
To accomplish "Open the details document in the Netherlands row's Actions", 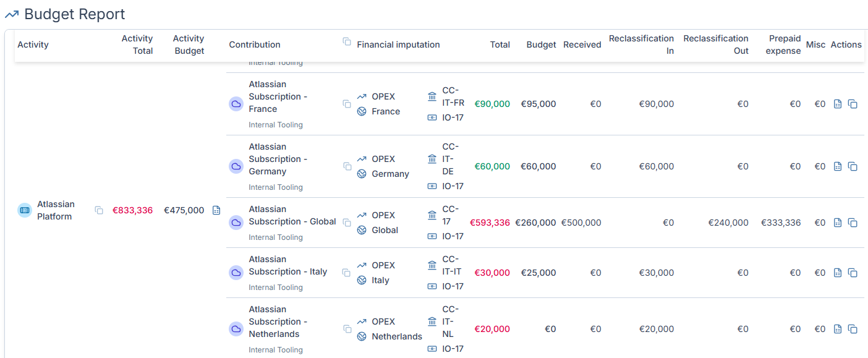I will pyautogui.click(x=838, y=329).
